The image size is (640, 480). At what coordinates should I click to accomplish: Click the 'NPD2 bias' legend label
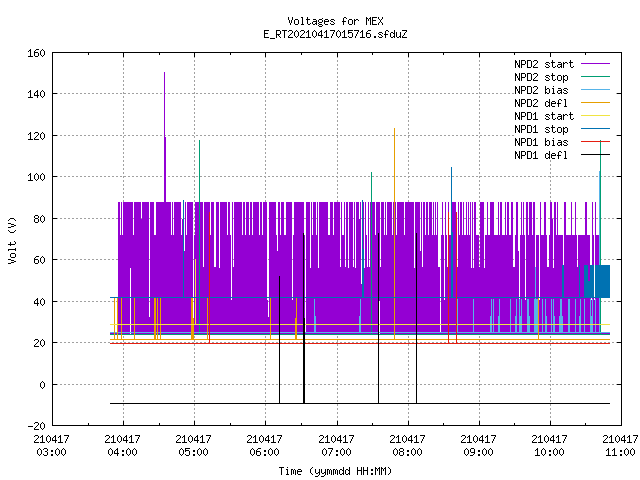(541, 90)
